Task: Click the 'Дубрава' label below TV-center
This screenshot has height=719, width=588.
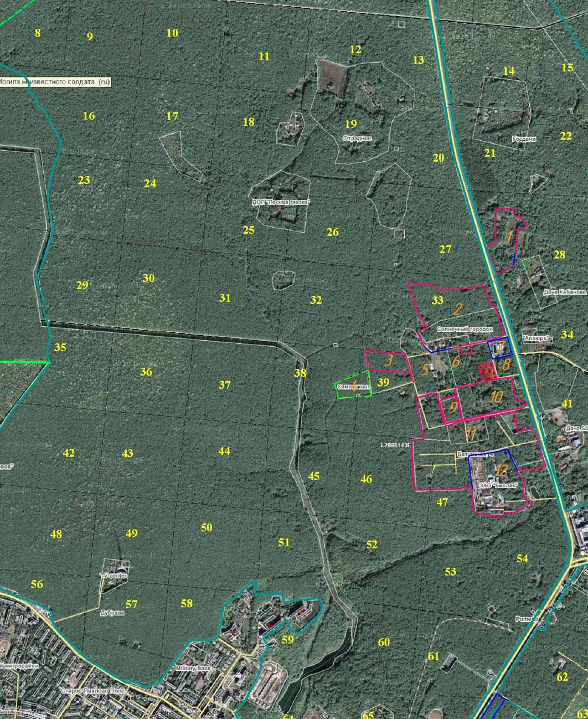Action: 112,613
